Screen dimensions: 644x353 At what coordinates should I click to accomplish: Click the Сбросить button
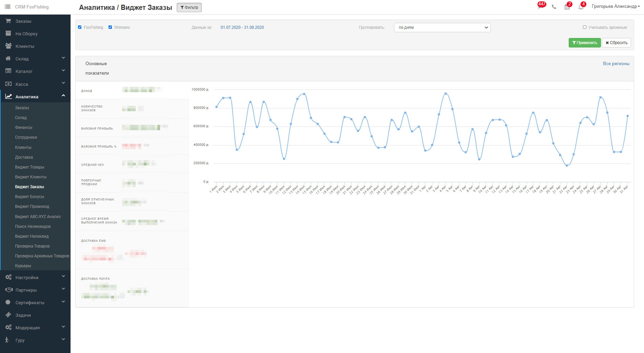click(617, 43)
